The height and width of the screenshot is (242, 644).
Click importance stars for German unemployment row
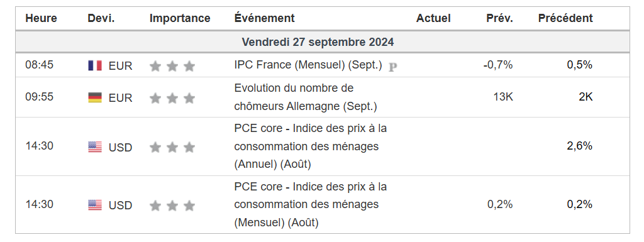tap(172, 98)
